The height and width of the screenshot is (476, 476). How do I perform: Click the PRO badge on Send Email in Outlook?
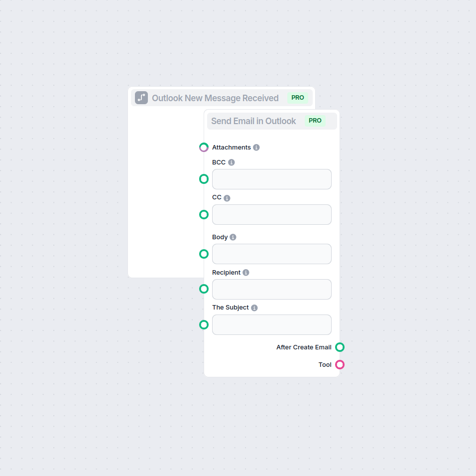click(314, 121)
